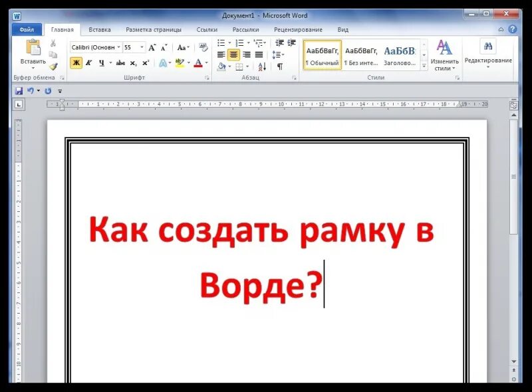Click the multilevel list icon

click(259, 43)
